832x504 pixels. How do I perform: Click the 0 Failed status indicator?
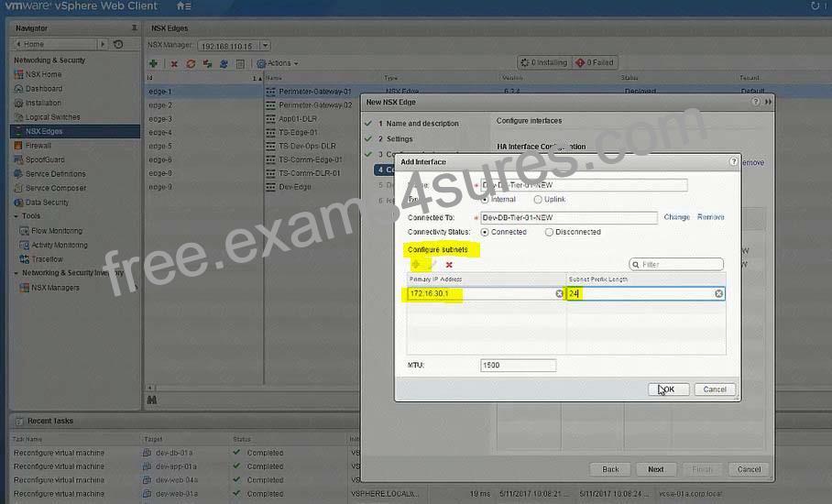[x=595, y=62]
